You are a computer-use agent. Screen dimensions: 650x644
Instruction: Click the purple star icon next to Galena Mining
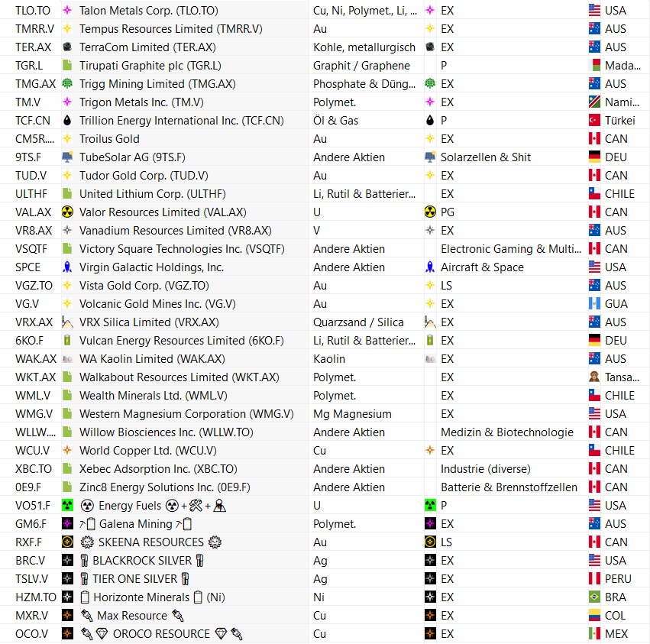coord(67,523)
